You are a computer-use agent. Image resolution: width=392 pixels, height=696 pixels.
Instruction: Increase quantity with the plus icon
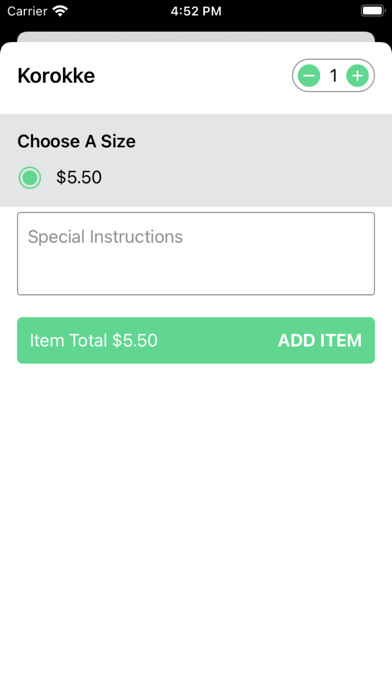click(x=357, y=76)
